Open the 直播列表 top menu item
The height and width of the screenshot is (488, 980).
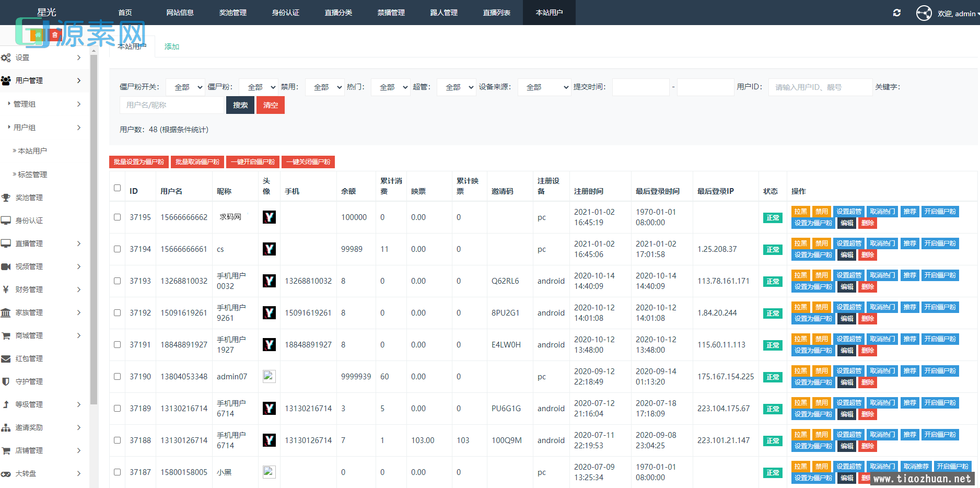[x=496, y=13]
